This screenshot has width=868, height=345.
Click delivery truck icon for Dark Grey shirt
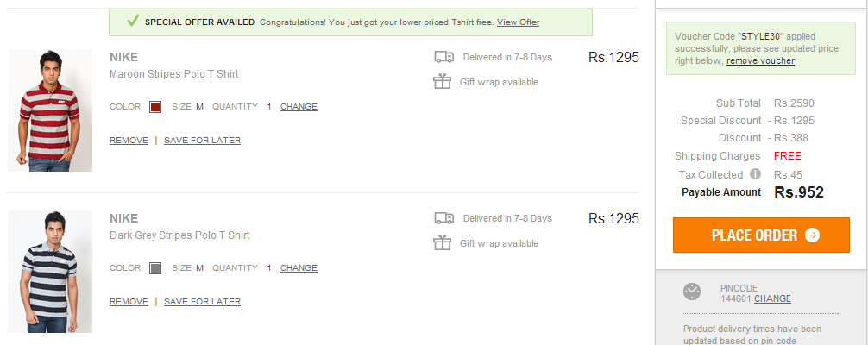click(x=444, y=218)
